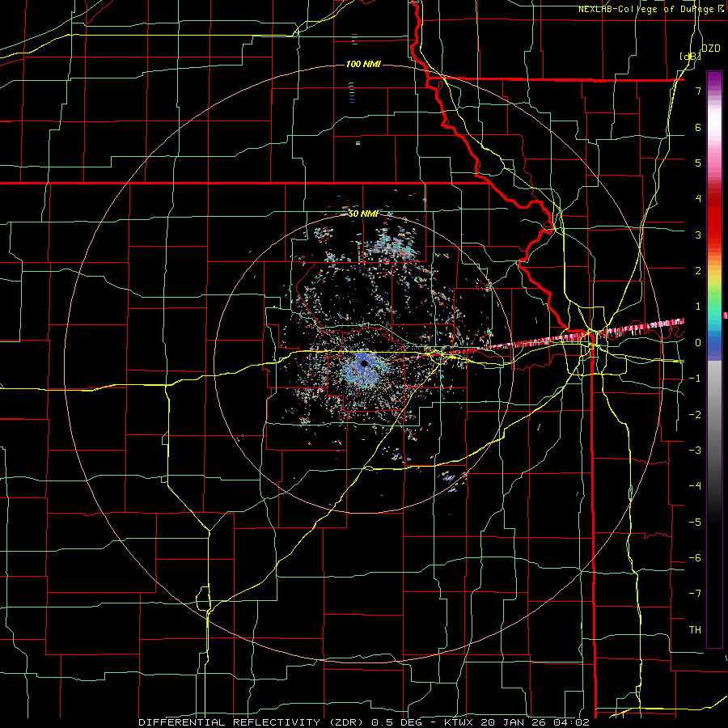Viewport: 728px width, 728px height.
Task: Click the "-3" tick on the color scale
Action: coord(695,451)
